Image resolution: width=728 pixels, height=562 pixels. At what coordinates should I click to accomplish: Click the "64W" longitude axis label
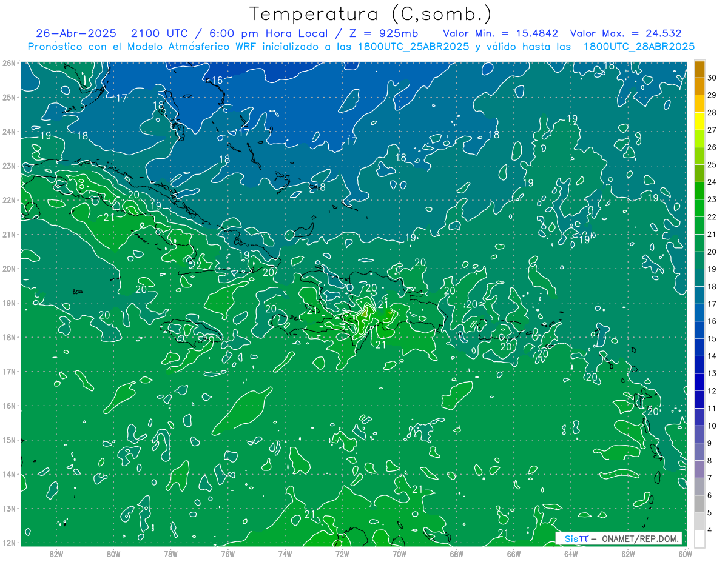pyautogui.click(x=571, y=553)
